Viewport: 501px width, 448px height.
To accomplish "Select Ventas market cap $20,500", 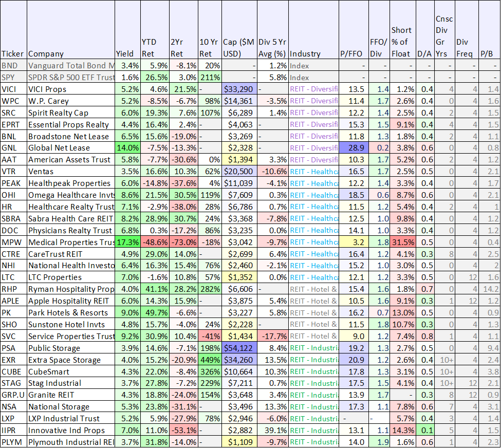I will point(239,172).
